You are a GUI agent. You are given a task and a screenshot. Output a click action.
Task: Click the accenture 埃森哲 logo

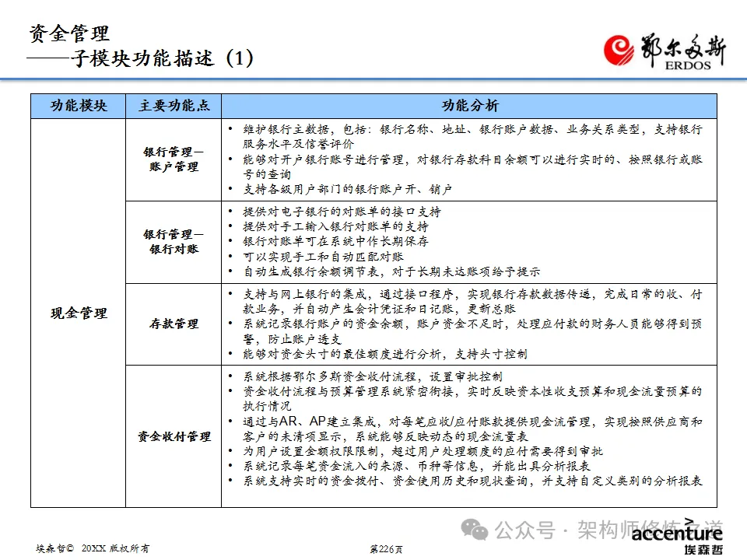pyautogui.click(x=678, y=537)
